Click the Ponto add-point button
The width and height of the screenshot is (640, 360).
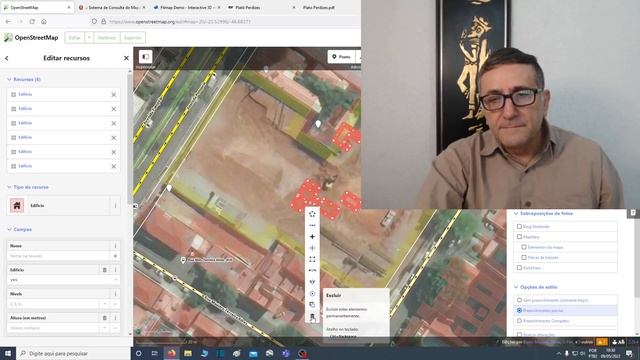341,57
